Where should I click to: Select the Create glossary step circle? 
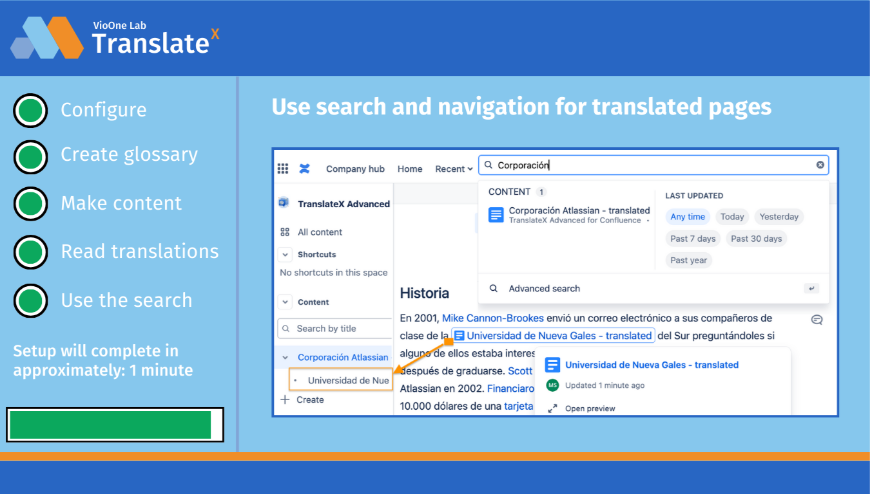(x=31, y=157)
